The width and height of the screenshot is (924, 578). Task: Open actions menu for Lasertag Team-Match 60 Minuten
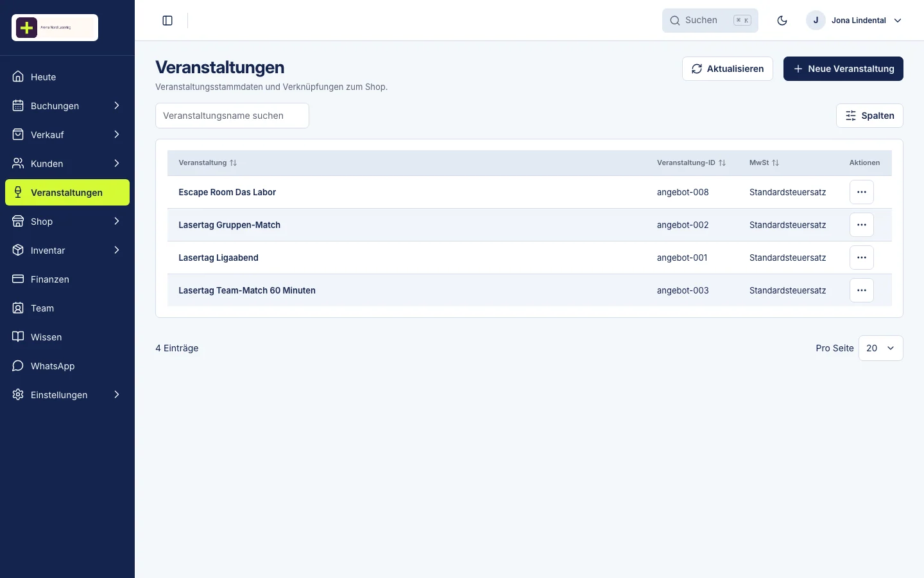(x=862, y=290)
